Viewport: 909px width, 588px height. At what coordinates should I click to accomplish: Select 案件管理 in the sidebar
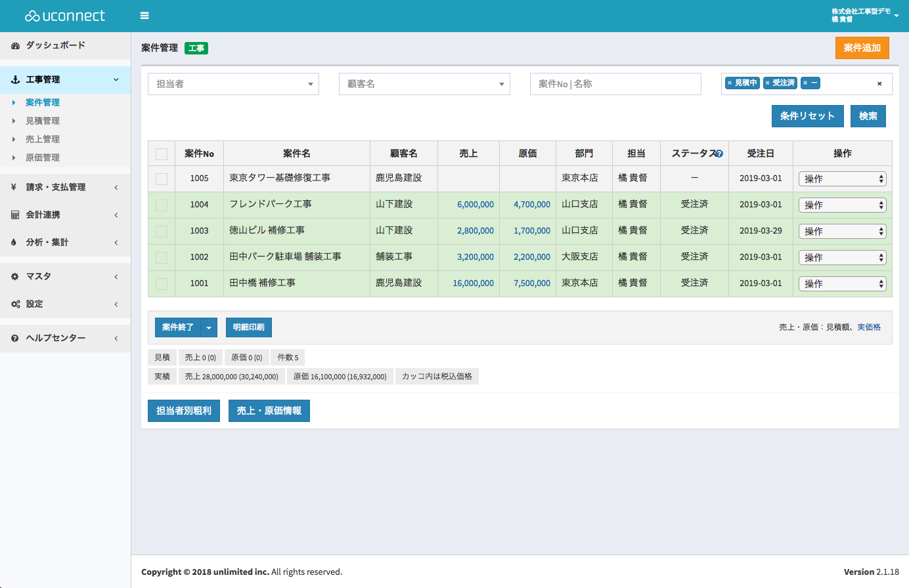(43, 102)
